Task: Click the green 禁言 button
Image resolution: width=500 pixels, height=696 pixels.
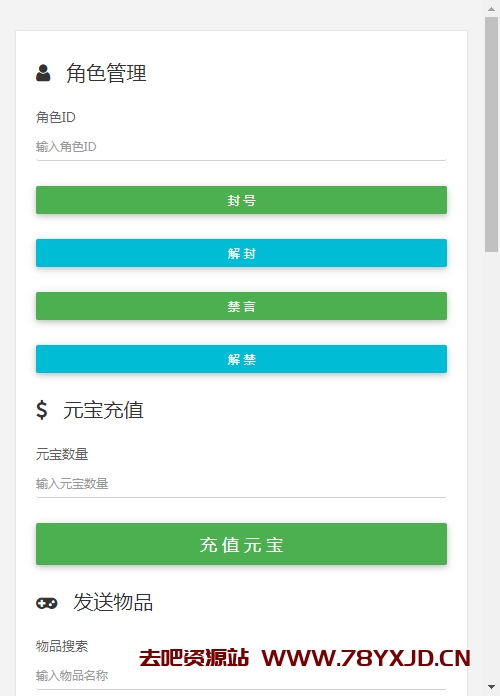Action: (x=241, y=306)
